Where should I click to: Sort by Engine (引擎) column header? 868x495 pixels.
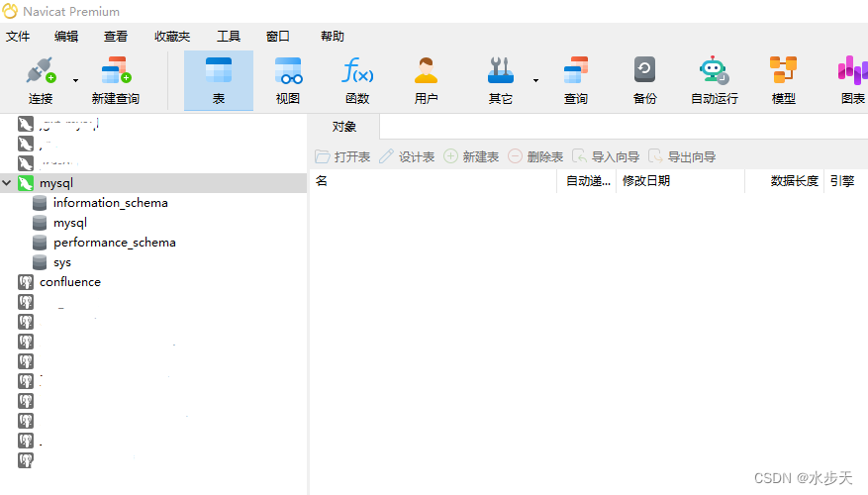(x=845, y=181)
